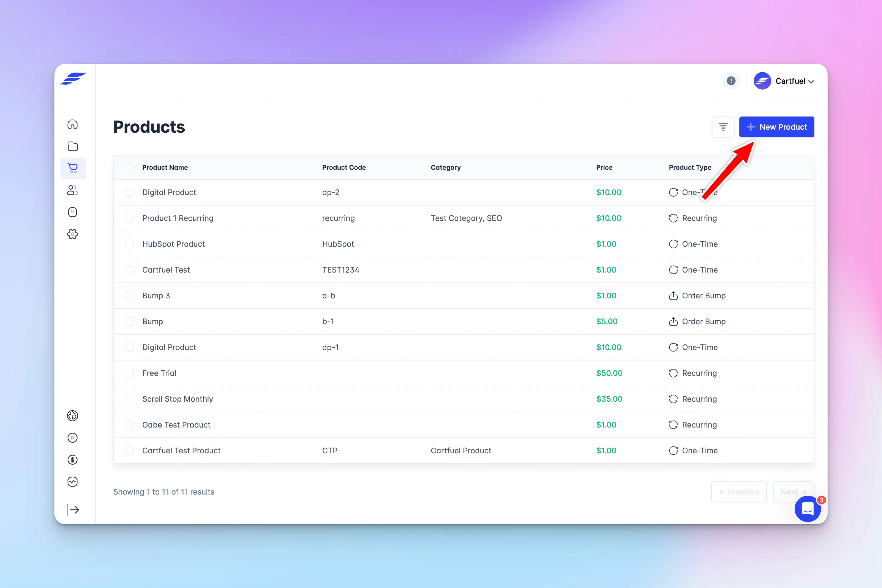Screen dimensions: 882x588
Task: Click the New Product button
Action: coord(776,127)
